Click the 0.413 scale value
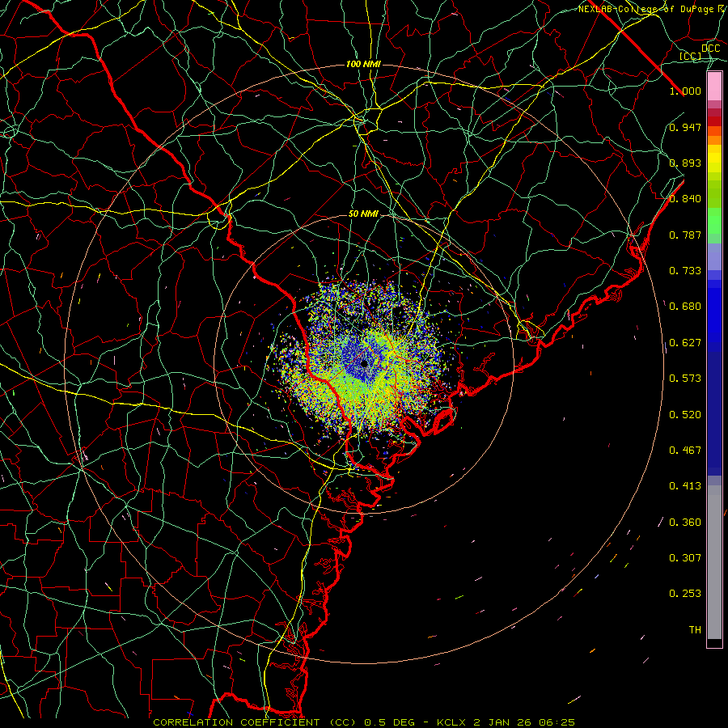 pyautogui.click(x=685, y=486)
